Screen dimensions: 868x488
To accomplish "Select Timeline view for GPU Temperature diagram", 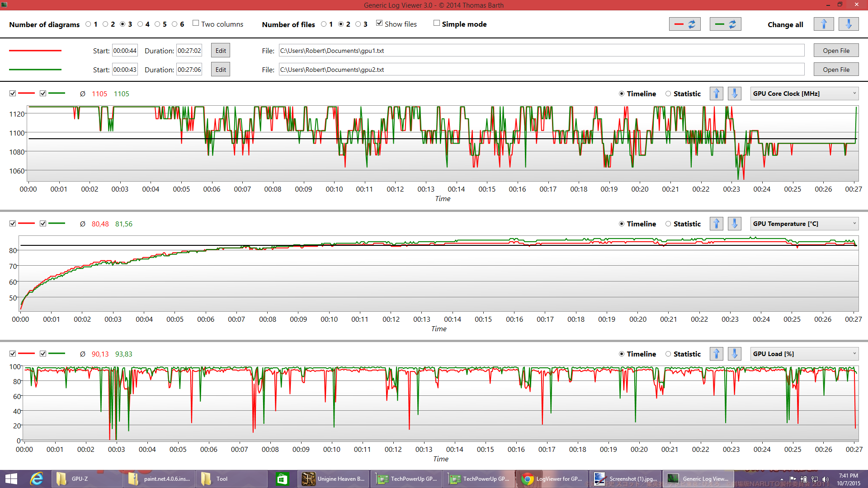I will point(622,224).
